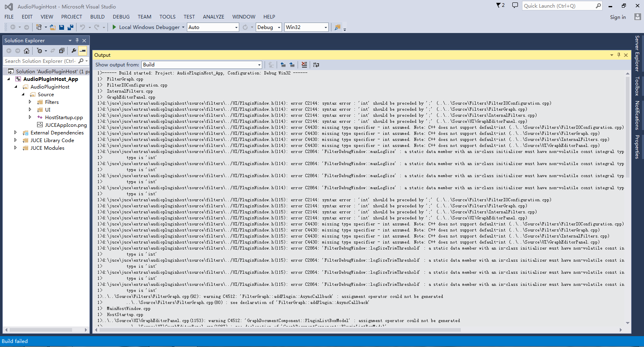
Task: Click the Go to Previous Message icon
Action: click(x=283, y=64)
